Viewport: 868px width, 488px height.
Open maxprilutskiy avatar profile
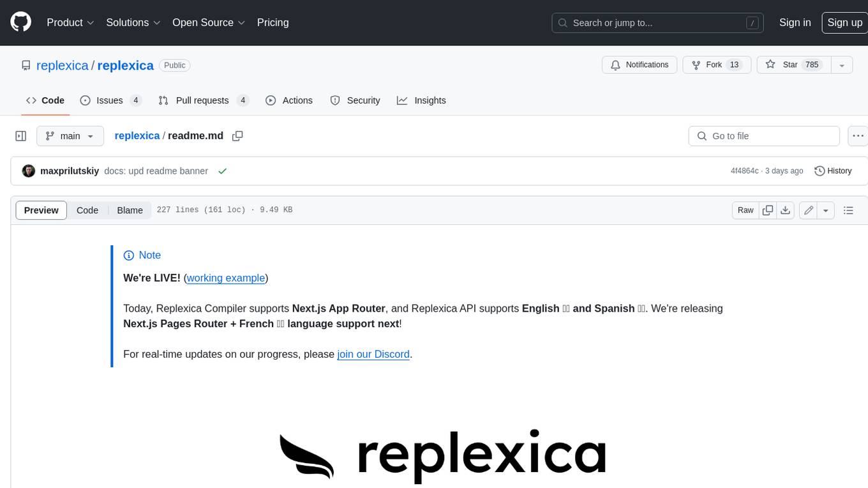(x=29, y=171)
